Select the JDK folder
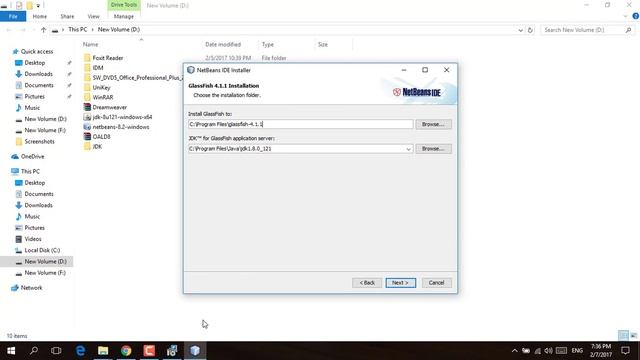This screenshot has height=360, width=640. point(97,147)
